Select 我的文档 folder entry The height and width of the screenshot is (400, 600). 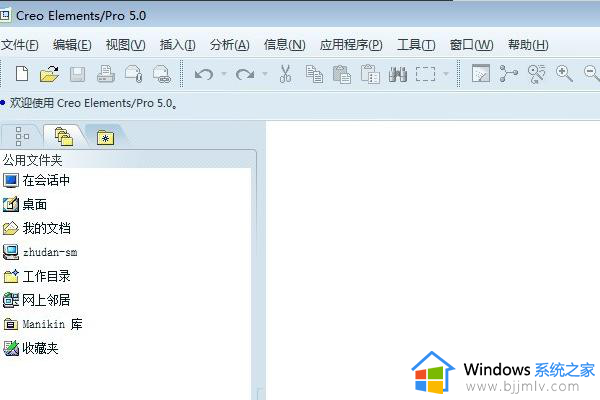pos(37,229)
